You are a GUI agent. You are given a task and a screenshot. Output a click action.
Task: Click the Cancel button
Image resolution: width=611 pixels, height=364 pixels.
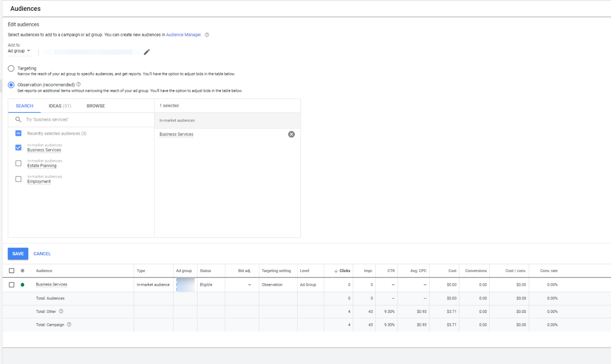tap(42, 254)
